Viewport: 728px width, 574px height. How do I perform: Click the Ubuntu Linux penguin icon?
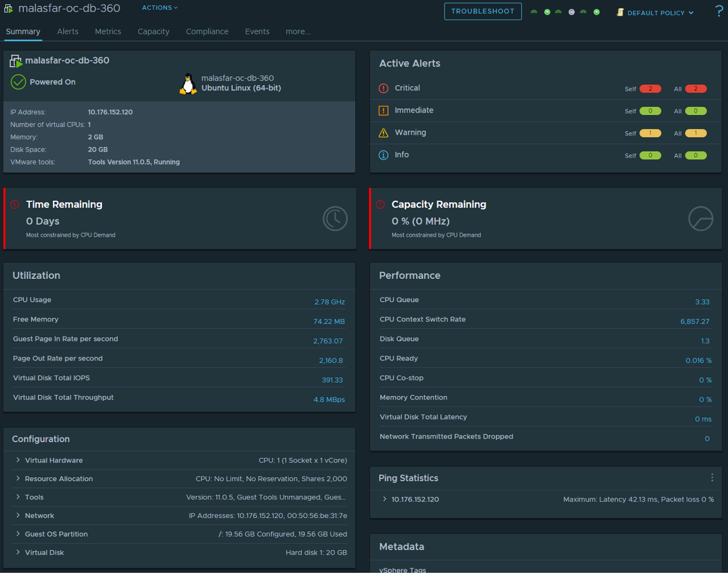tap(188, 83)
